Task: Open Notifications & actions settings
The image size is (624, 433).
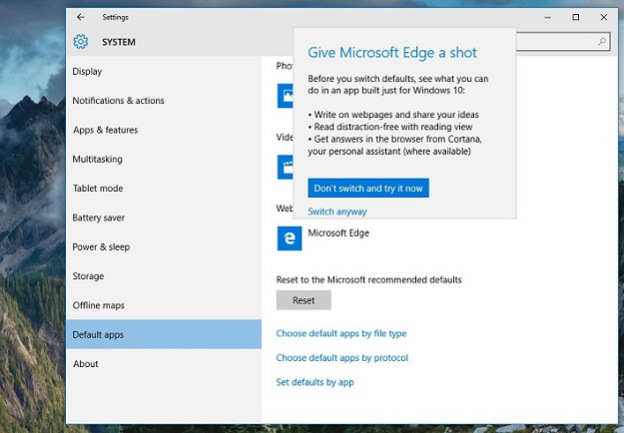Action: [x=118, y=101]
